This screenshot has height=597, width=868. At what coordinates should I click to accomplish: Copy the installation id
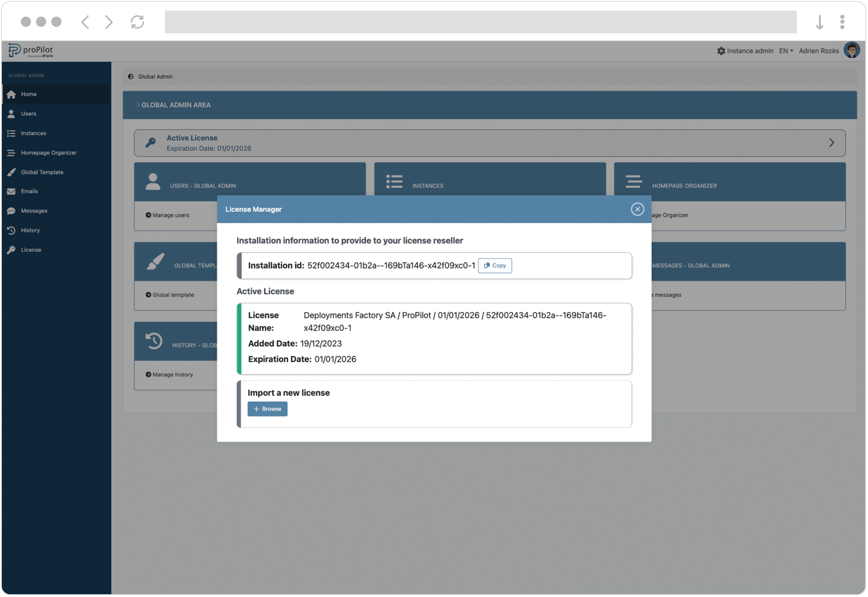pyautogui.click(x=495, y=265)
